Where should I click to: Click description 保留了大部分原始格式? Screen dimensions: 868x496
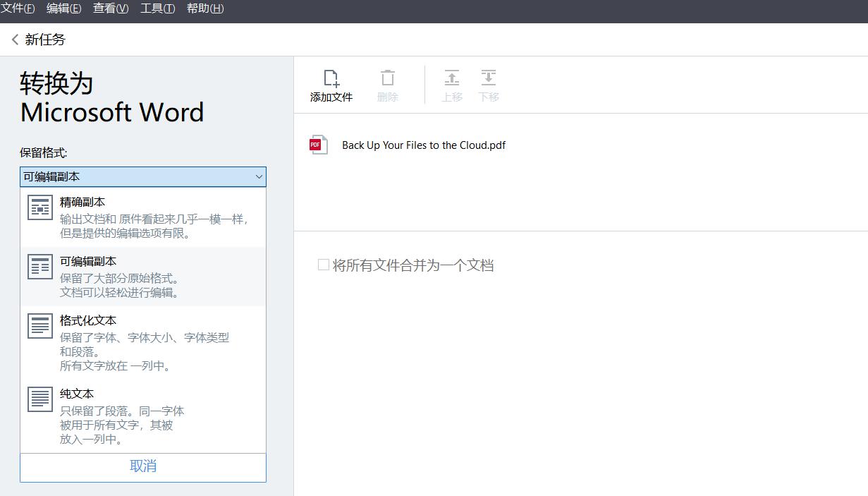pos(120,279)
